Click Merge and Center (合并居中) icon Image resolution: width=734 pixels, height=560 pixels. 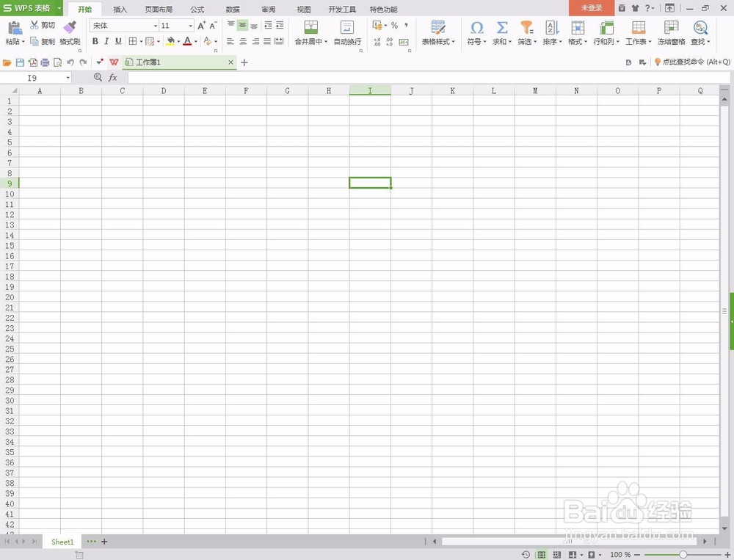(x=310, y=28)
